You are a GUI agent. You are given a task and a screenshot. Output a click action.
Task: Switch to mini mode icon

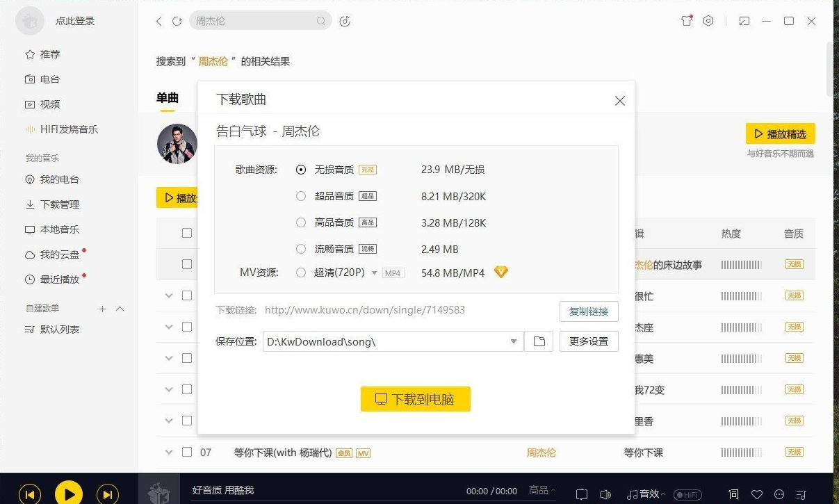point(744,21)
